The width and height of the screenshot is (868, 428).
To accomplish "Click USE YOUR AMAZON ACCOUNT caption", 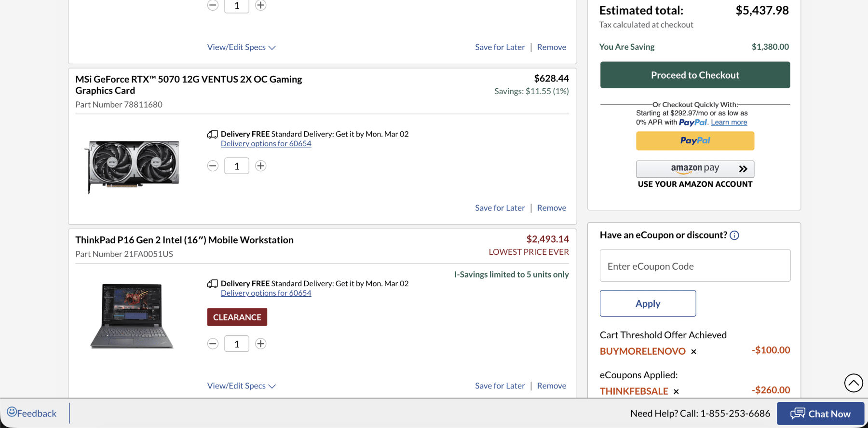I will tap(695, 184).
